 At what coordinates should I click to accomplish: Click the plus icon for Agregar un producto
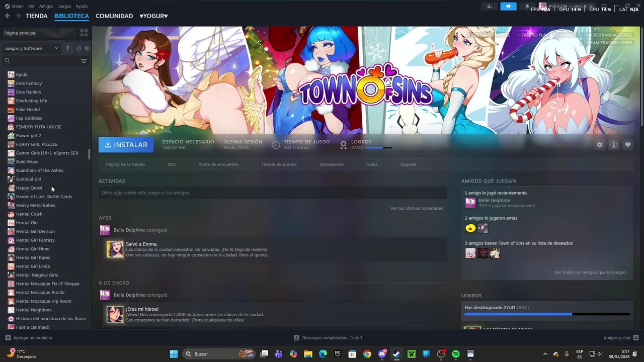[8, 338]
